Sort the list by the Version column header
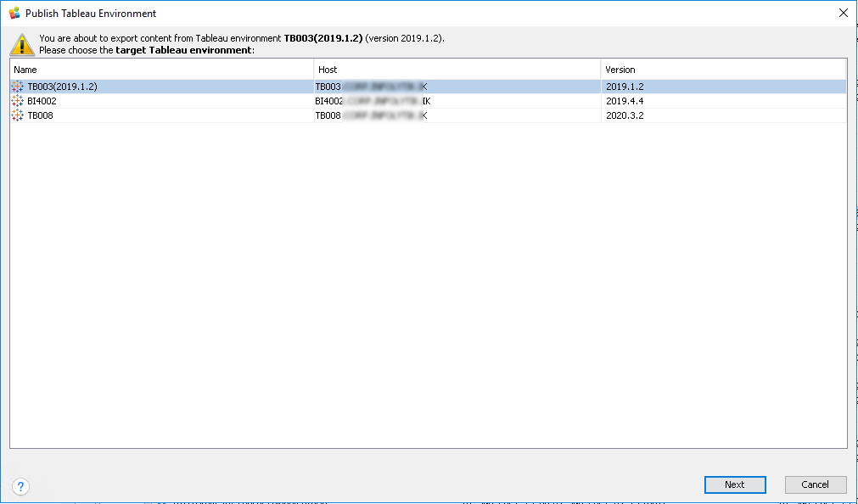 pyautogui.click(x=723, y=70)
